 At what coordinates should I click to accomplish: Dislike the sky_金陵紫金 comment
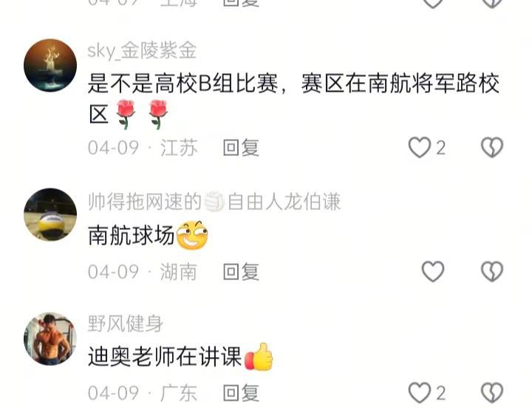coord(491,147)
